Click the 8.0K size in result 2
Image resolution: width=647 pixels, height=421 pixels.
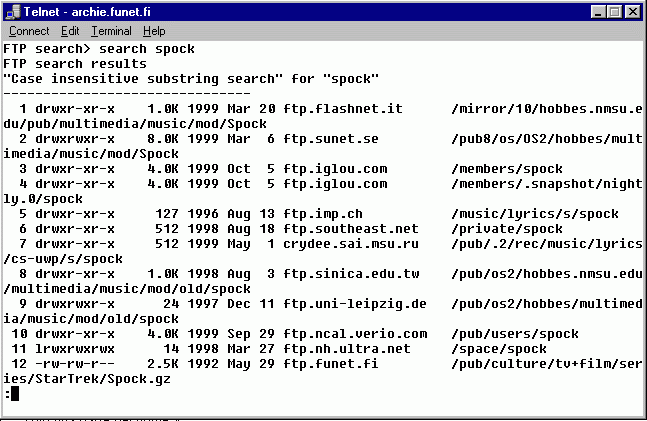[x=163, y=139]
